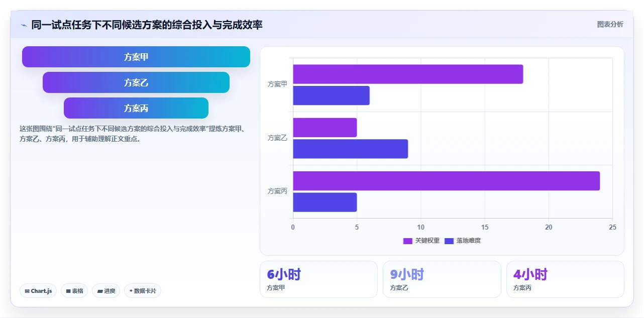Open the 6小时 方案甲 data card
This screenshot has height=318, width=644.
pyautogui.click(x=318, y=279)
